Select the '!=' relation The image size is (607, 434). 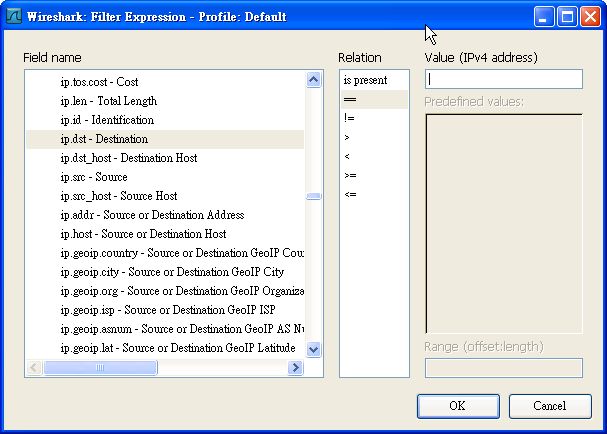click(x=374, y=118)
